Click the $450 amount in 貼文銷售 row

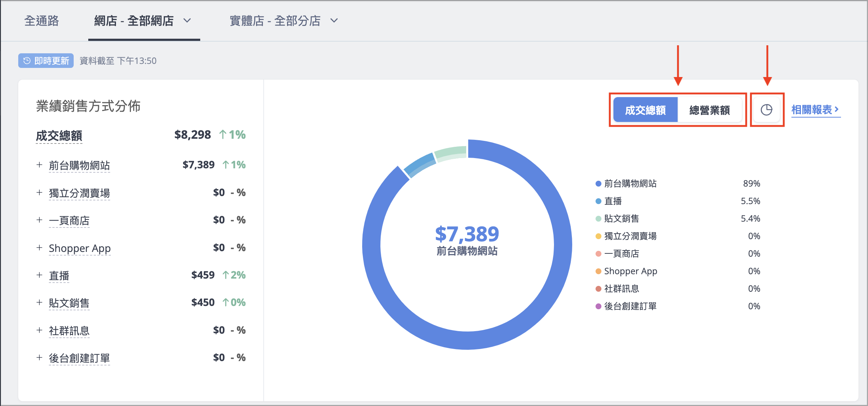click(203, 302)
